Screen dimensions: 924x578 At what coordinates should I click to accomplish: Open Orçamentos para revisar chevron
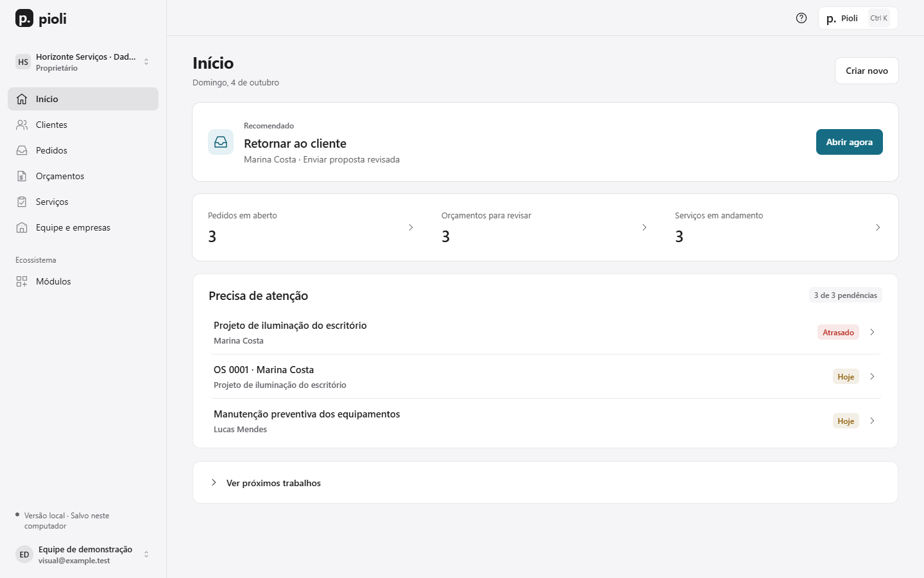point(644,227)
